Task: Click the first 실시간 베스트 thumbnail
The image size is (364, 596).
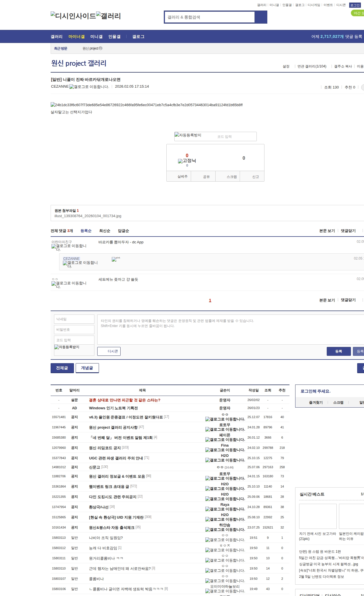Action: point(318,516)
